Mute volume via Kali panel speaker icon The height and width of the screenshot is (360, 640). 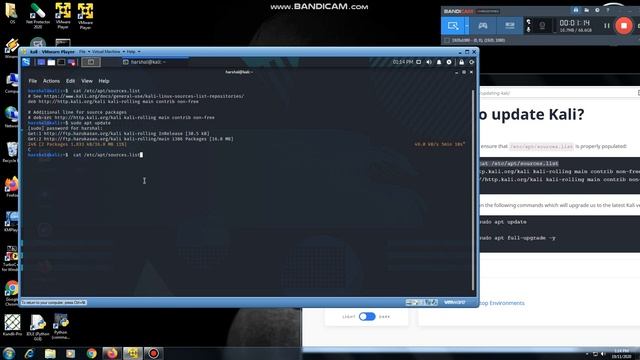[x=429, y=62]
